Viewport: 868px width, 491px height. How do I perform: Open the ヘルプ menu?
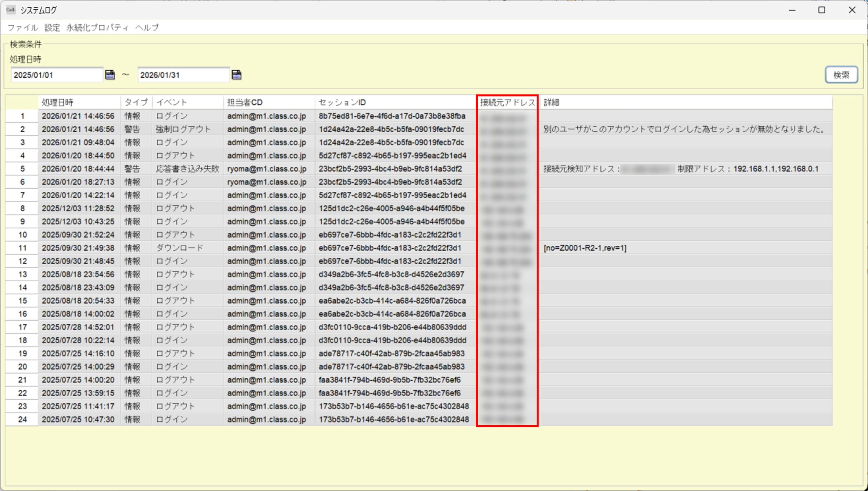point(147,27)
